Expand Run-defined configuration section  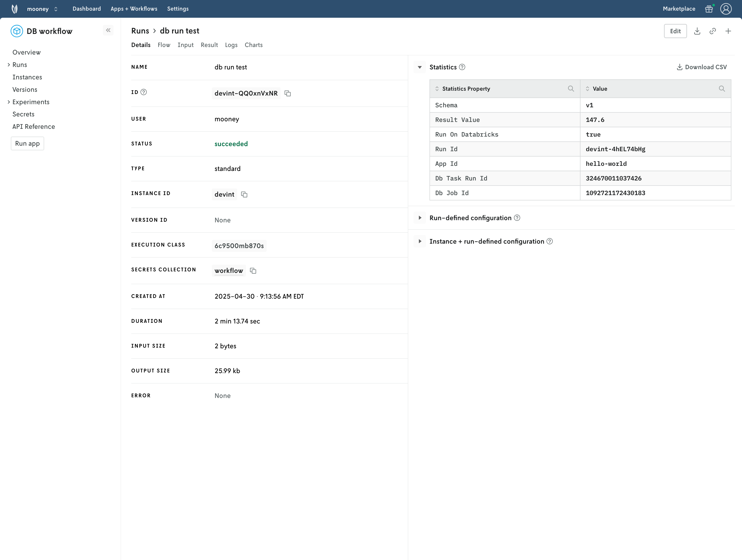pyautogui.click(x=420, y=218)
